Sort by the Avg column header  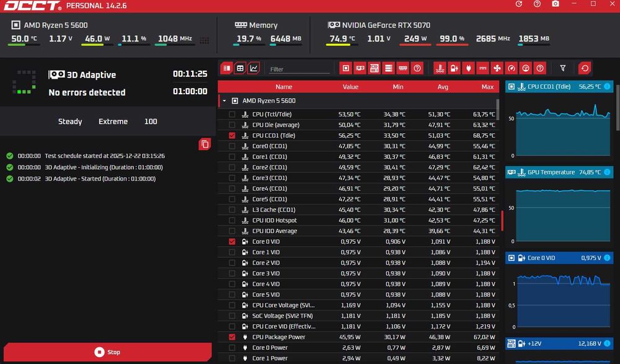(x=443, y=87)
